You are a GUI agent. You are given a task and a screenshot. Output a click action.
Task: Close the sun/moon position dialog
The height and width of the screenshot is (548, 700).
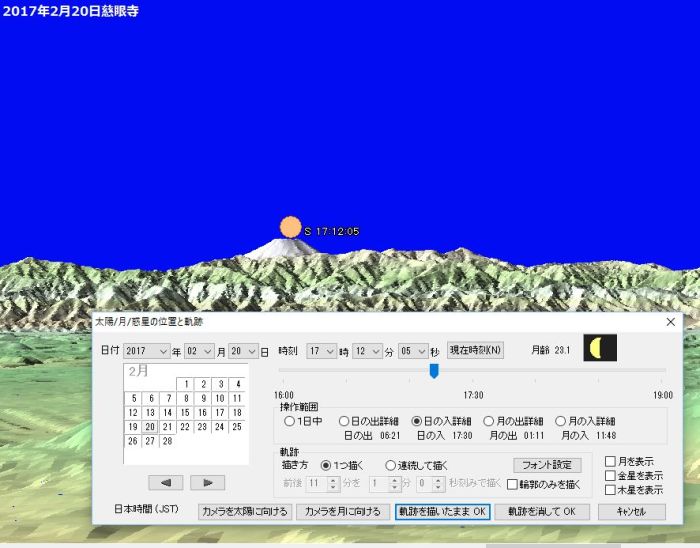[670, 322]
